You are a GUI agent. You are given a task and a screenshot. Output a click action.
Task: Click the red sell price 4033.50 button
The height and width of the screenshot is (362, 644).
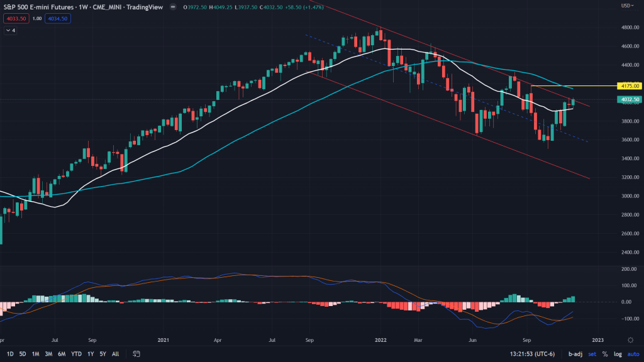[15, 19]
